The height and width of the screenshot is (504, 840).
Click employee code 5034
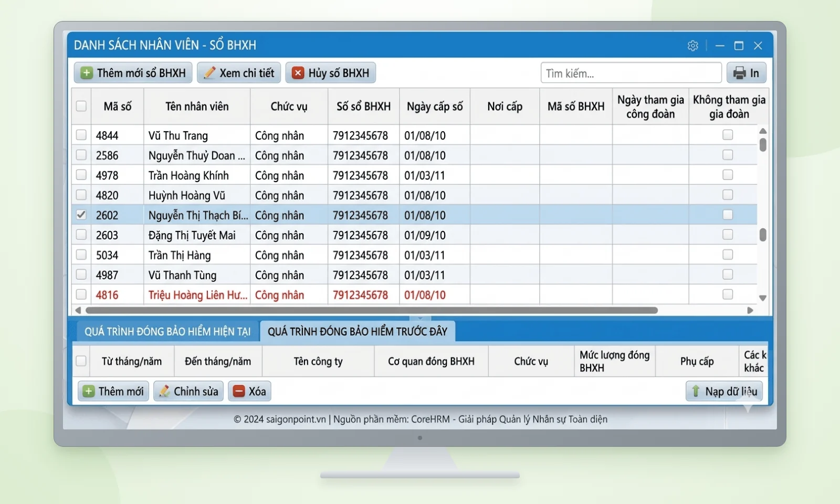tap(107, 255)
